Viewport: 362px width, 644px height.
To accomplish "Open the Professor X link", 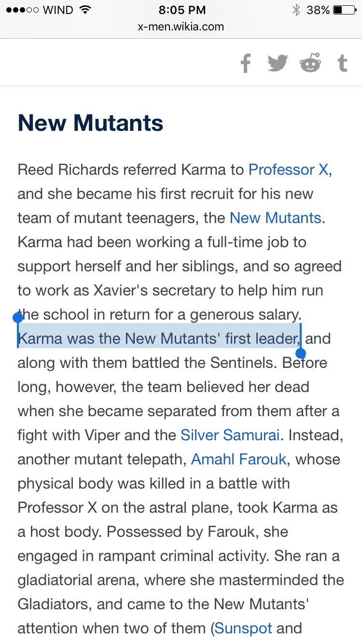I will [x=288, y=170].
